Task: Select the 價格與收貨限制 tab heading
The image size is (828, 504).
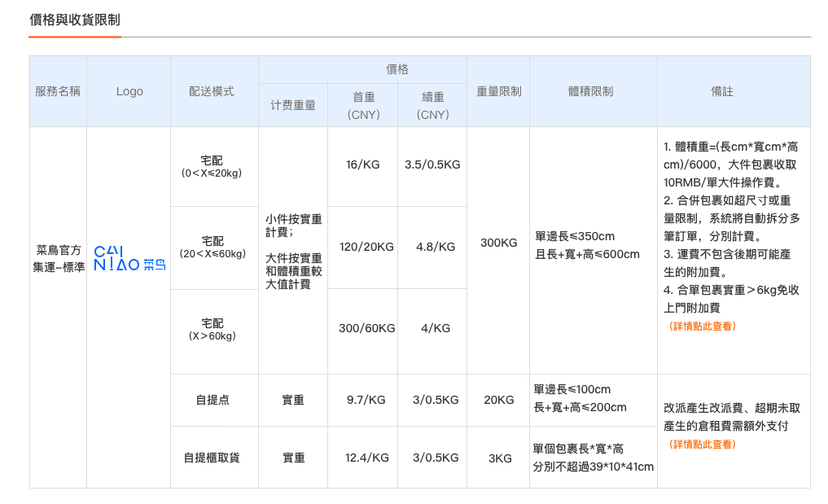Action: [x=75, y=20]
